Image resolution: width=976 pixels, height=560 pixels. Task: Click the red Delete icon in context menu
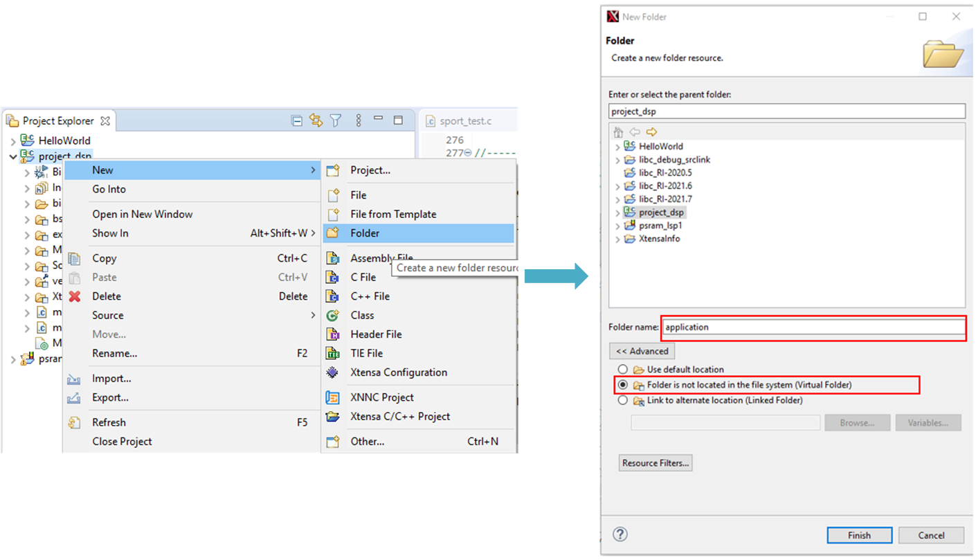coord(75,296)
